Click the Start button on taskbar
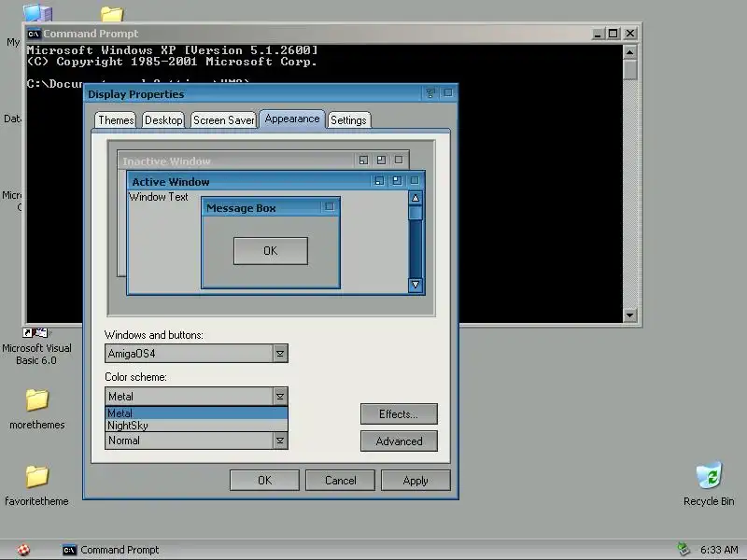The image size is (747, 560). click(23, 550)
